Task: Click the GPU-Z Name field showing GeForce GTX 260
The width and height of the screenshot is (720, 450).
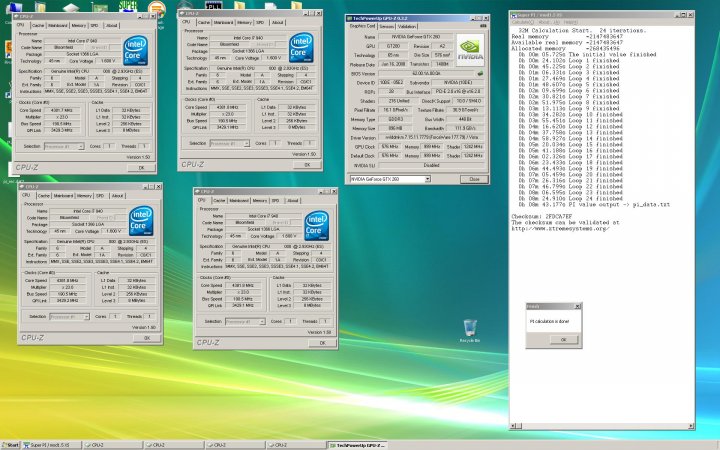Action: point(415,37)
